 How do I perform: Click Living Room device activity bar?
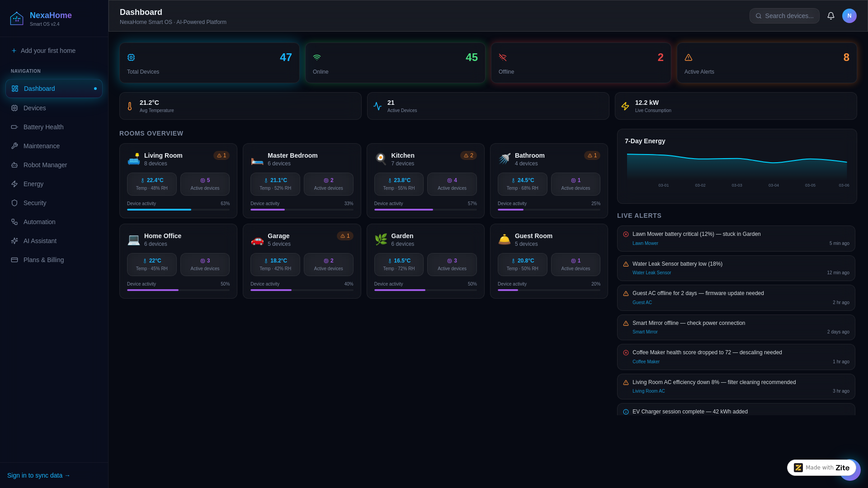tap(178, 210)
